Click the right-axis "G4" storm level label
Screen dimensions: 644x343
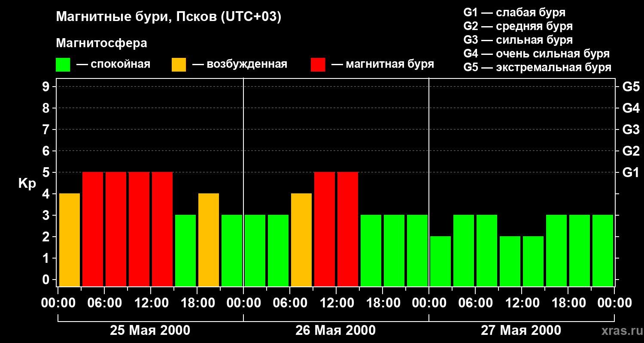click(x=631, y=108)
